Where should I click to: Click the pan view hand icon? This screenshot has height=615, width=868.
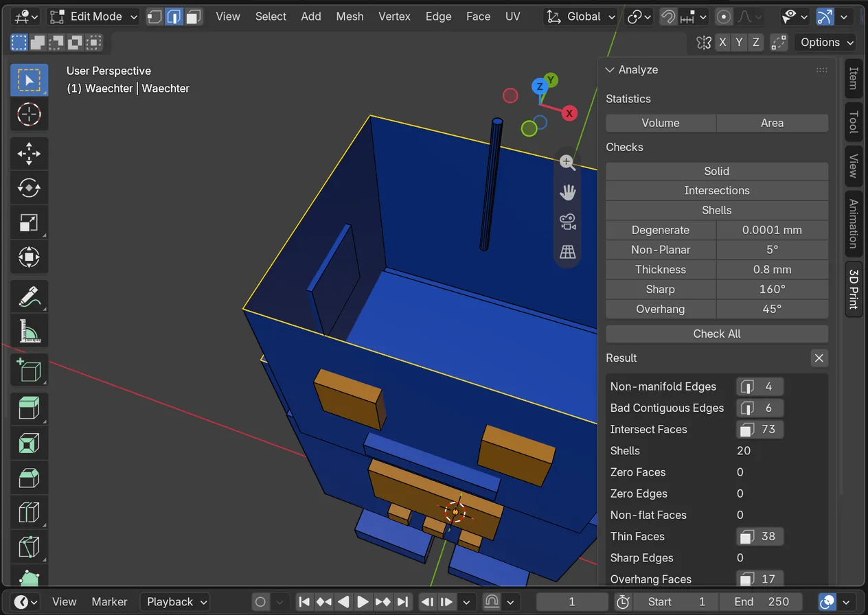coord(567,192)
